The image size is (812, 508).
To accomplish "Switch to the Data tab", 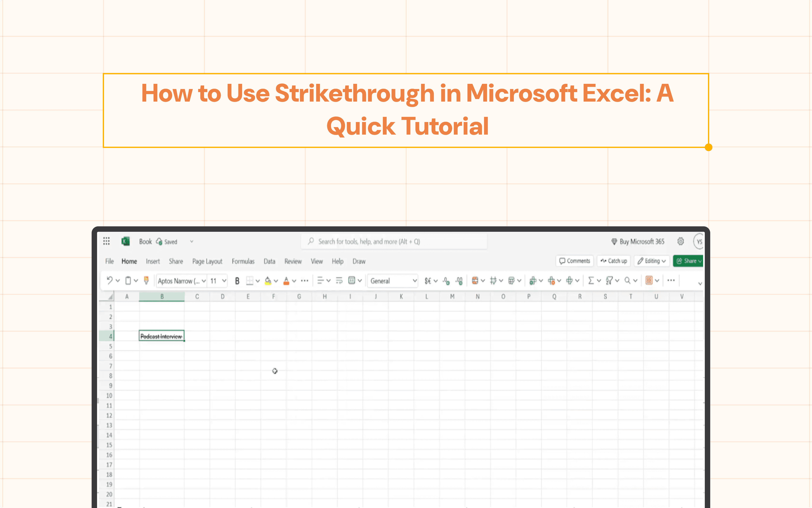I will (269, 261).
